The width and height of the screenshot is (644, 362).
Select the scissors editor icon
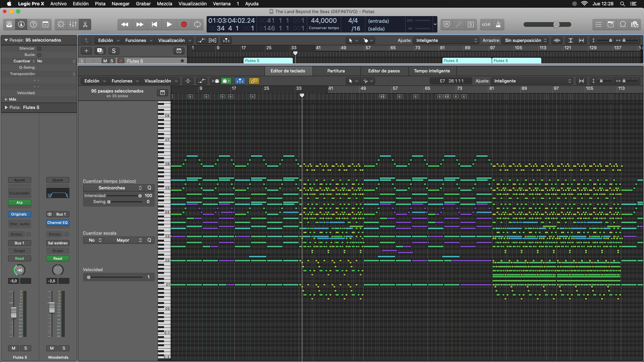coord(85,24)
